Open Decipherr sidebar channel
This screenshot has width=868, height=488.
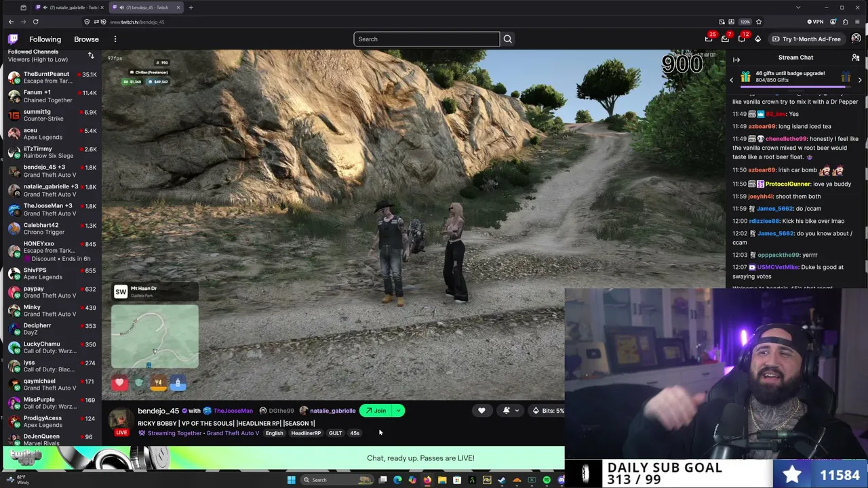pyautogui.click(x=52, y=329)
